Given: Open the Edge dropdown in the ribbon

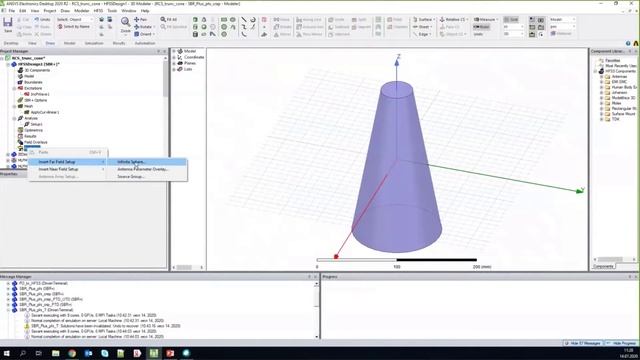Looking at the screenshot, I should pos(422,34).
